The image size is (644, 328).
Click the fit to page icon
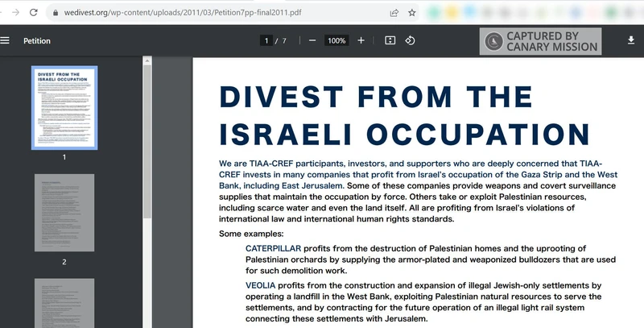[390, 40]
